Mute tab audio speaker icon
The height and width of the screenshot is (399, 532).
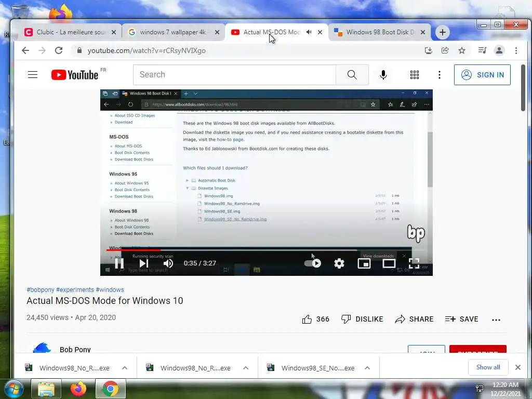[x=309, y=32]
